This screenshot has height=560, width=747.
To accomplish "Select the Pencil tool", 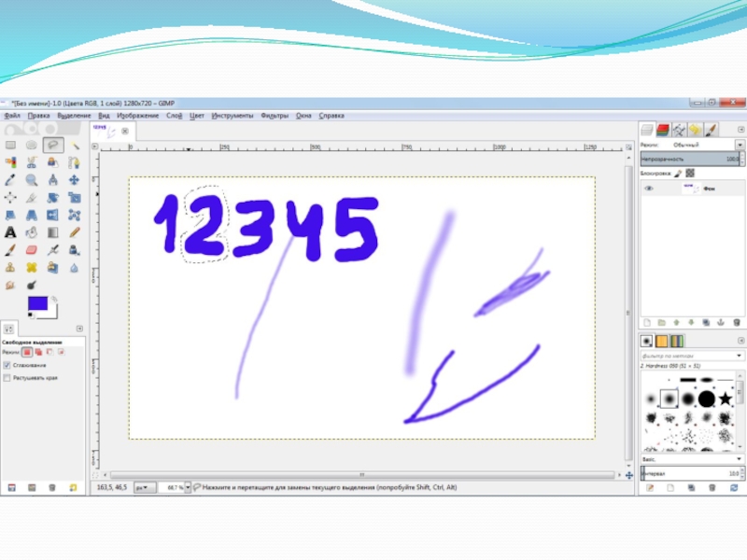I will point(75,232).
